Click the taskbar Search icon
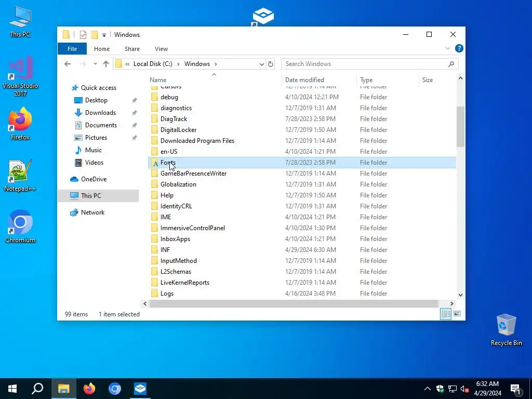Viewport: 532px width, 399px height. tap(37, 389)
